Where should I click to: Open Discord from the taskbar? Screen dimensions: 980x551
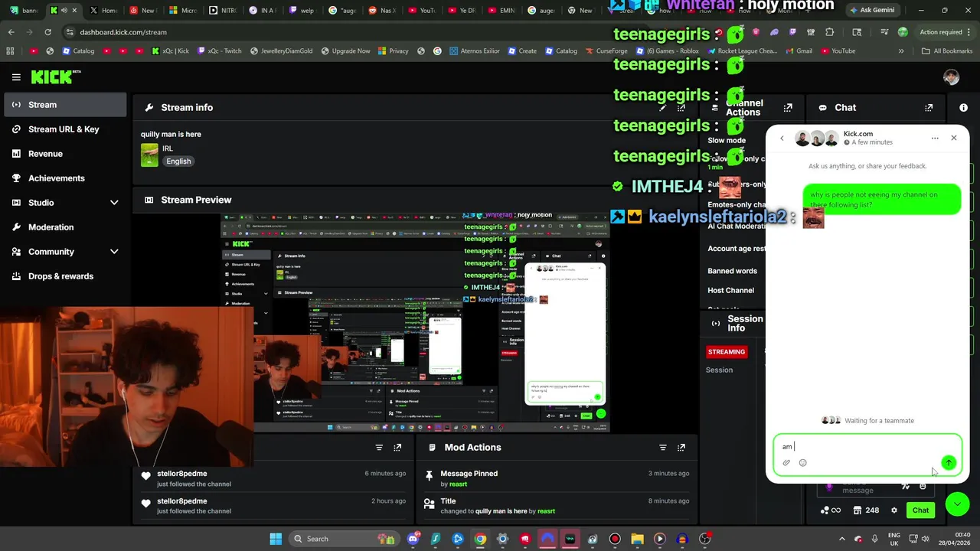click(413, 539)
